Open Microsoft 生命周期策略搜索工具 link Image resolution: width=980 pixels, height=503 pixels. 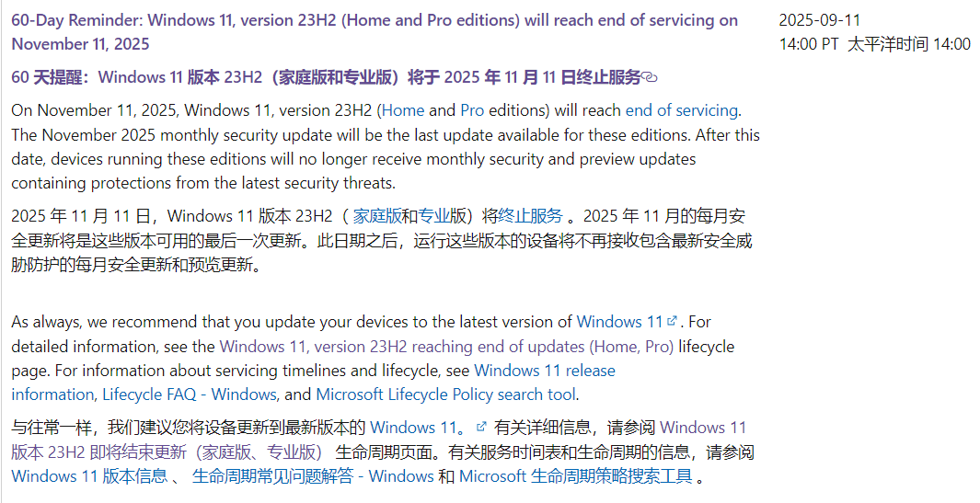click(x=575, y=476)
